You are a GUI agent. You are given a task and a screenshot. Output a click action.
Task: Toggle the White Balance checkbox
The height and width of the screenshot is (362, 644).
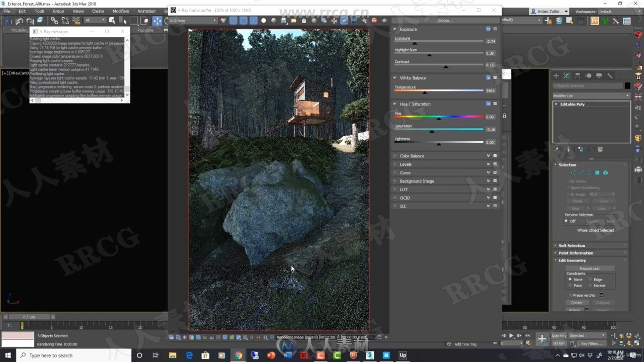click(395, 78)
